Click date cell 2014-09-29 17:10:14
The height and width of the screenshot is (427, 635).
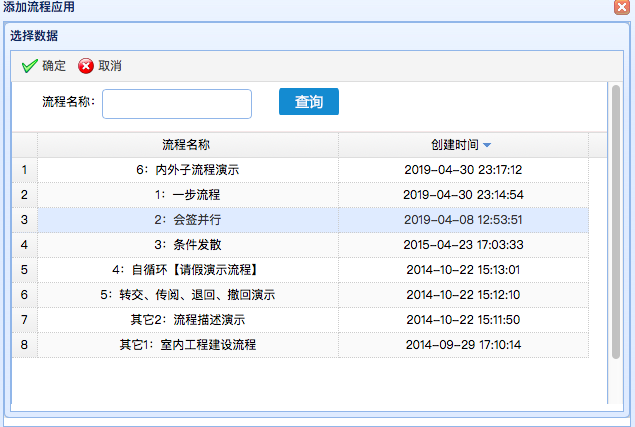click(463, 345)
